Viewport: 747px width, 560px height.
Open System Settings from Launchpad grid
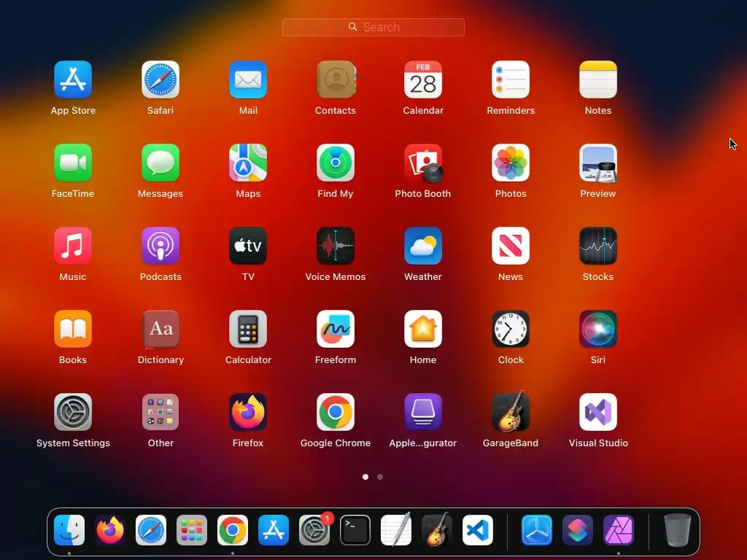(x=73, y=412)
